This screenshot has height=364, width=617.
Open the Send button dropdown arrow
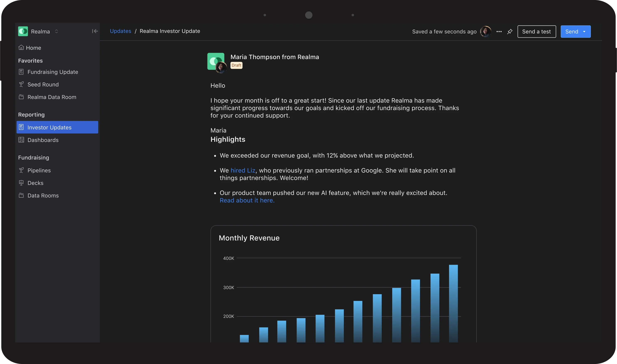pos(584,31)
